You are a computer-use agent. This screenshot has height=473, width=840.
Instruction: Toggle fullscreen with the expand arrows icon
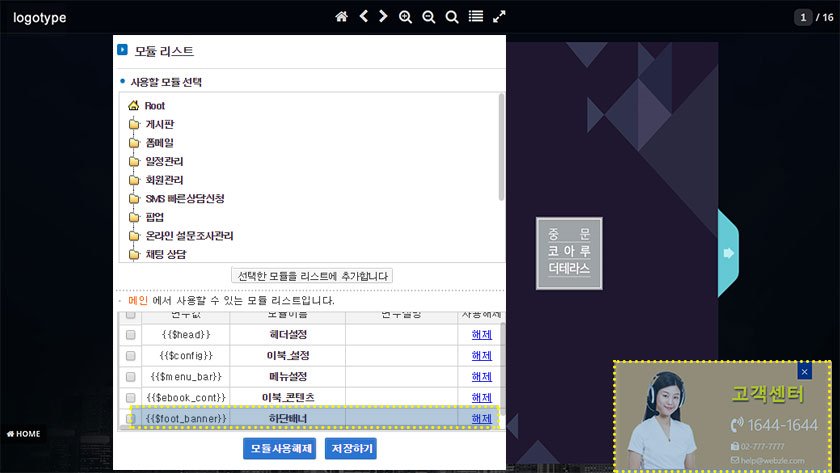[500, 17]
